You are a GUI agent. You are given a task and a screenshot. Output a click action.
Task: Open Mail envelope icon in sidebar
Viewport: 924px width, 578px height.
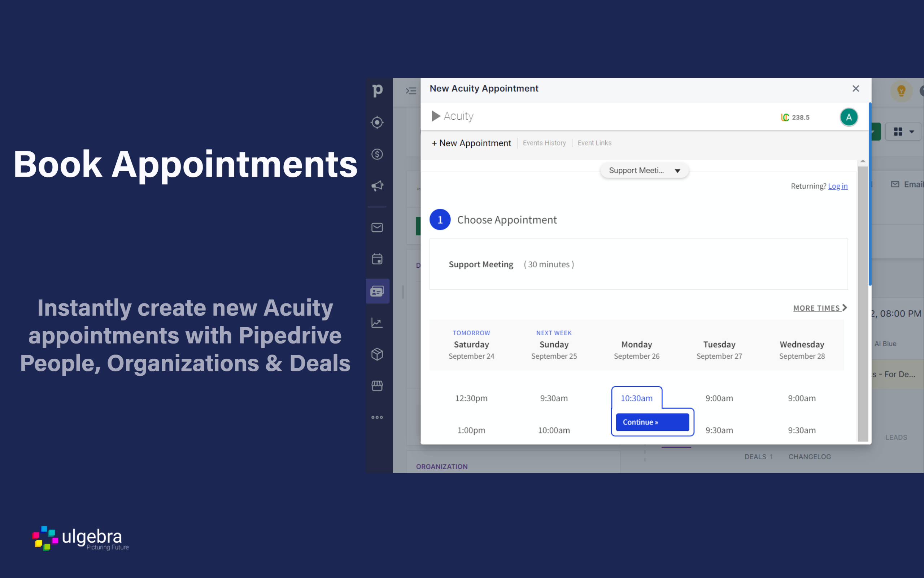(x=377, y=228)
